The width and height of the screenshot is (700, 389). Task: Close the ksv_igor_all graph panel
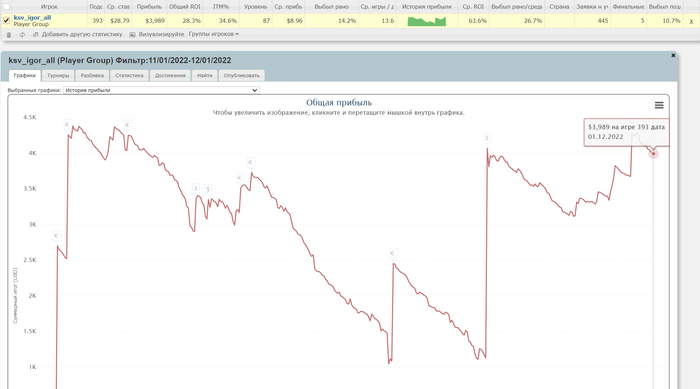673,55
